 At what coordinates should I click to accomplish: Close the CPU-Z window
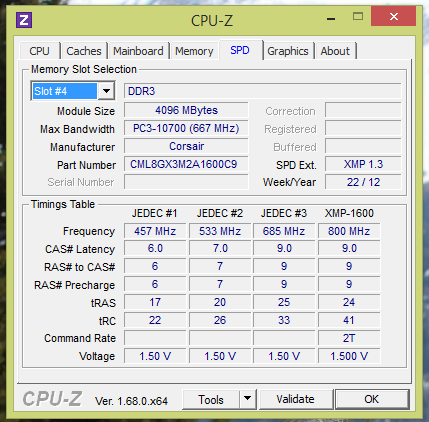[394, 16]
